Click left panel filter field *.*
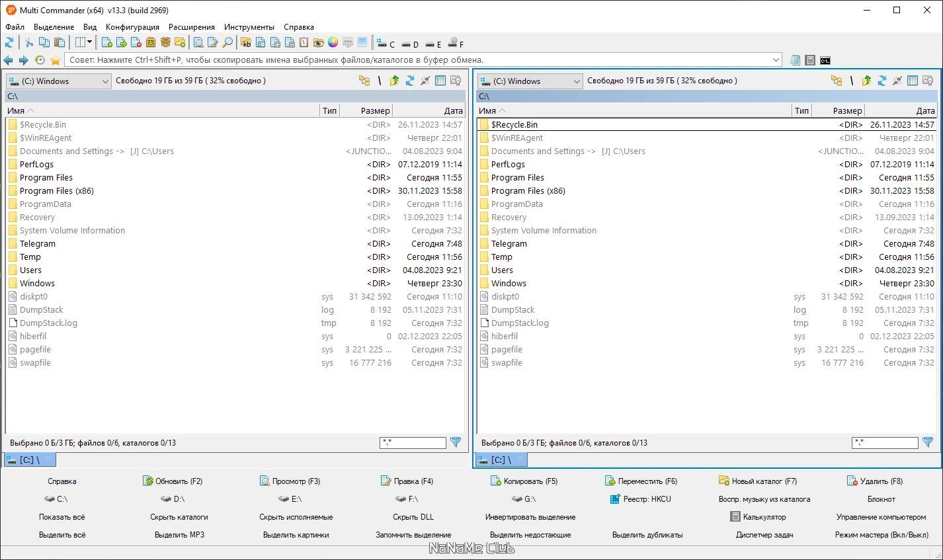Viewport: 943px width, 560px height. click(x=413, y=443)
